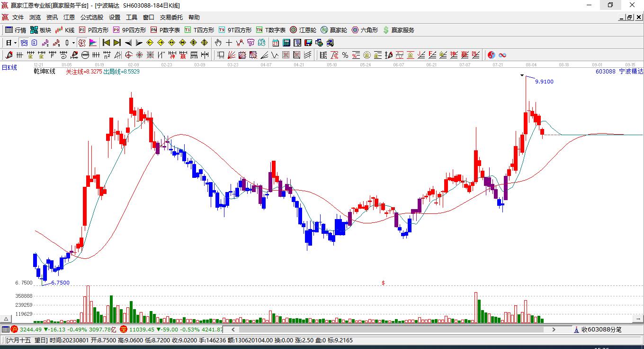
Task: Open the T四方形 tool
Action: click(199, 30)
